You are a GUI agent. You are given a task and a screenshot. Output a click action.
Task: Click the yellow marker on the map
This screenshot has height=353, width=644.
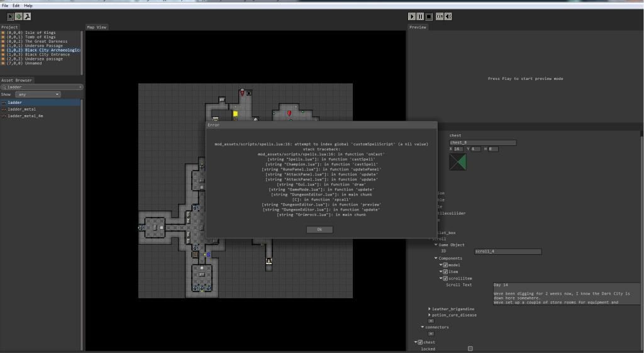point(235,114)
